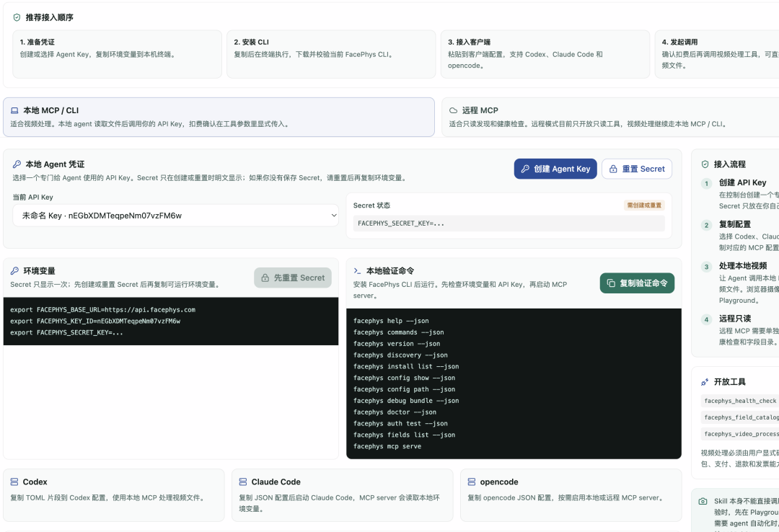
Task: Click the export FACEPHYS_SECRET_KEY line
Action: point(66,332)
